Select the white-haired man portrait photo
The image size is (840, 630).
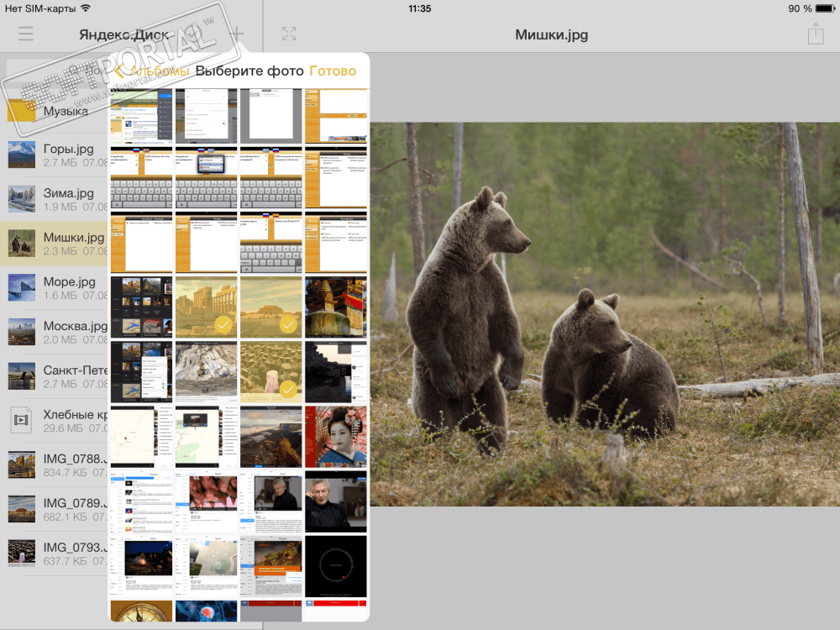pyautogui.click(x=336, y=502)
